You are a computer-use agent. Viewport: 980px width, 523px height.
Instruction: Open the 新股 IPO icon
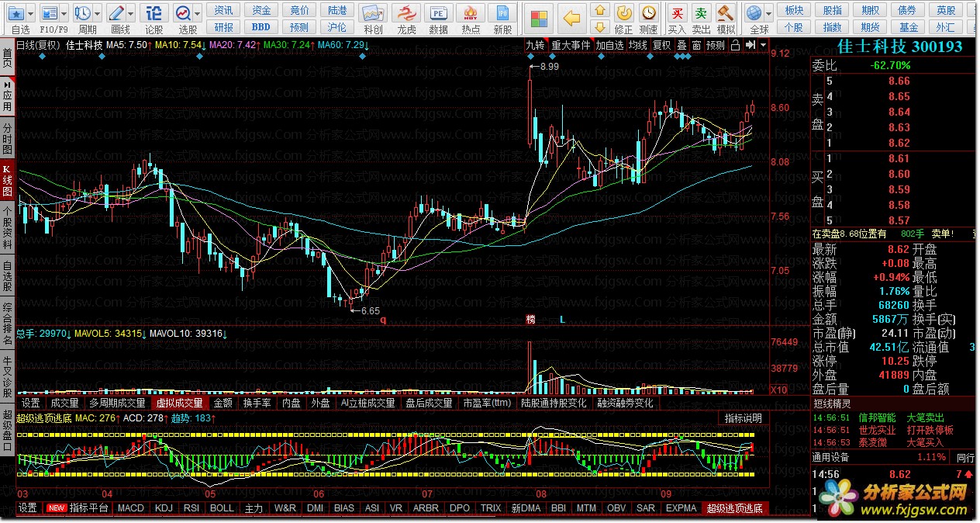point(502,13)
